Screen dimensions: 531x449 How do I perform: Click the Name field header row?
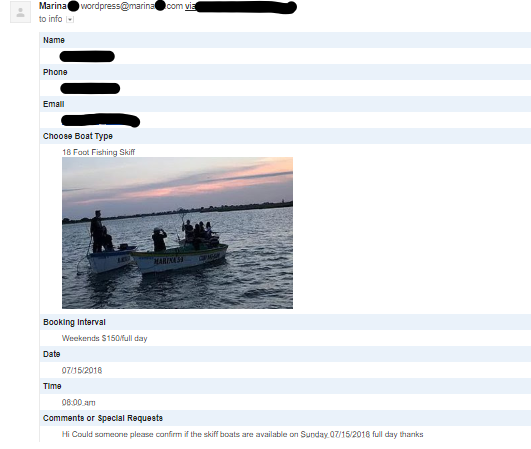285,40
